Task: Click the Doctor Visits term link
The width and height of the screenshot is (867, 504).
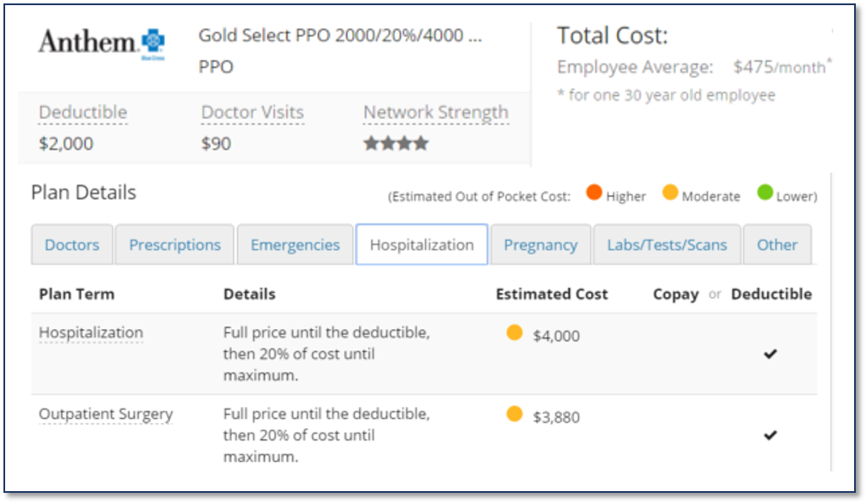Action: [x=252, y=112]
